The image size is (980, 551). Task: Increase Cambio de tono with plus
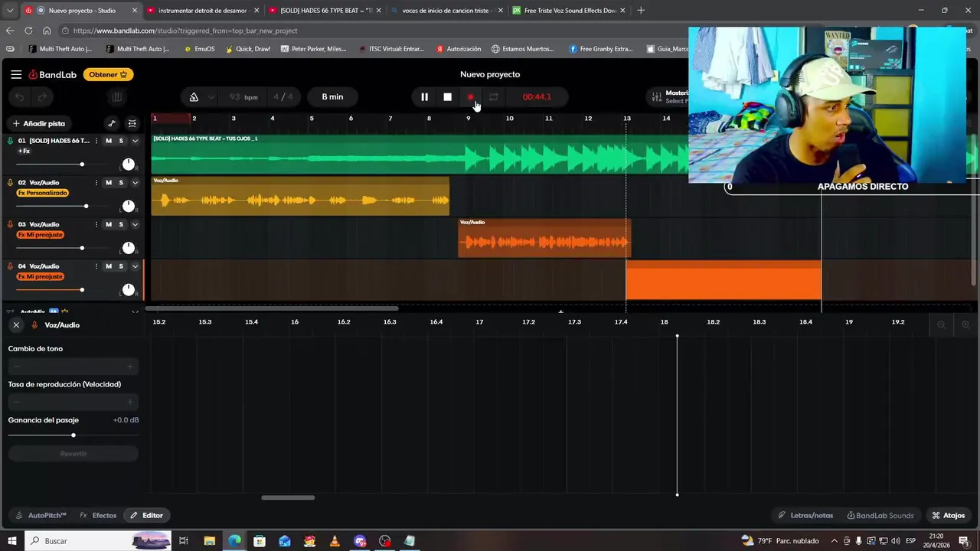point(129,367)
